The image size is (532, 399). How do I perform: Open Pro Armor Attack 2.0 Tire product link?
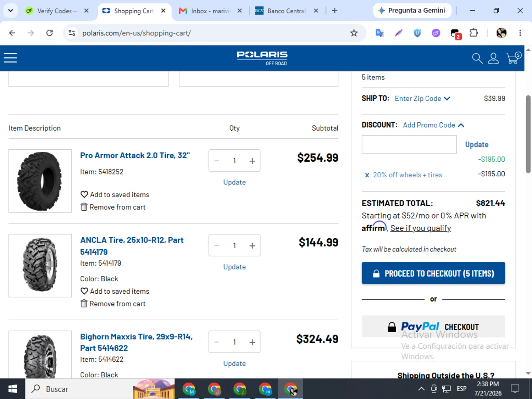135,155
